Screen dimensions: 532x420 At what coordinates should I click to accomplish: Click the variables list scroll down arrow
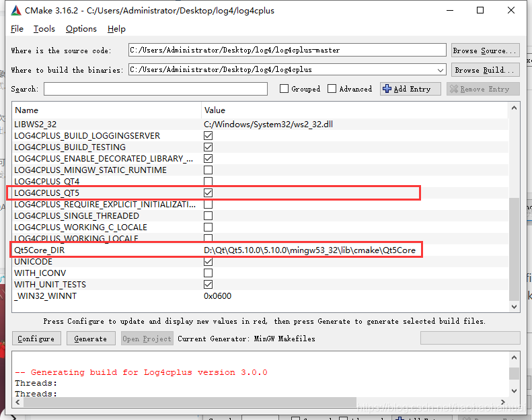click(514, 307)
